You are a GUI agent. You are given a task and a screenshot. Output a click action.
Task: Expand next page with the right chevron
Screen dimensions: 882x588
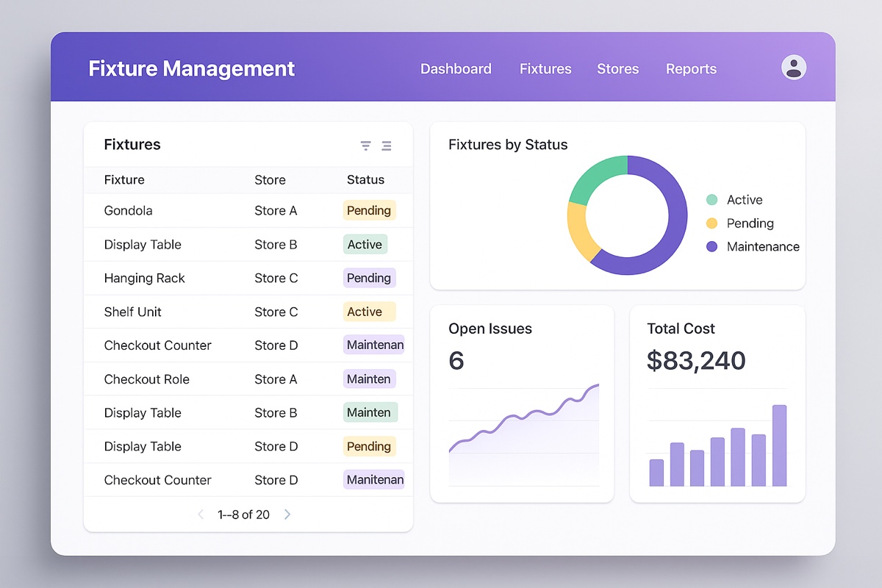(x=287, y=514)
